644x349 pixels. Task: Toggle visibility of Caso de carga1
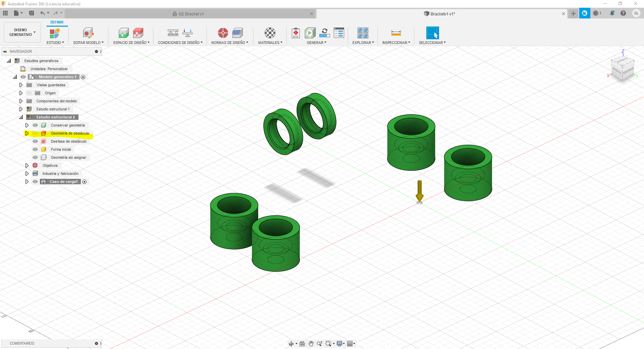[x=35, y=182]
